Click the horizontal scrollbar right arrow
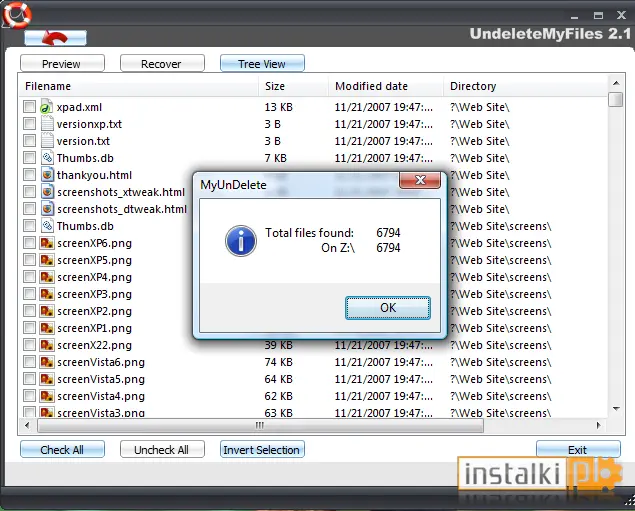This screenshot has height=511, width=635. click(599, 425)
